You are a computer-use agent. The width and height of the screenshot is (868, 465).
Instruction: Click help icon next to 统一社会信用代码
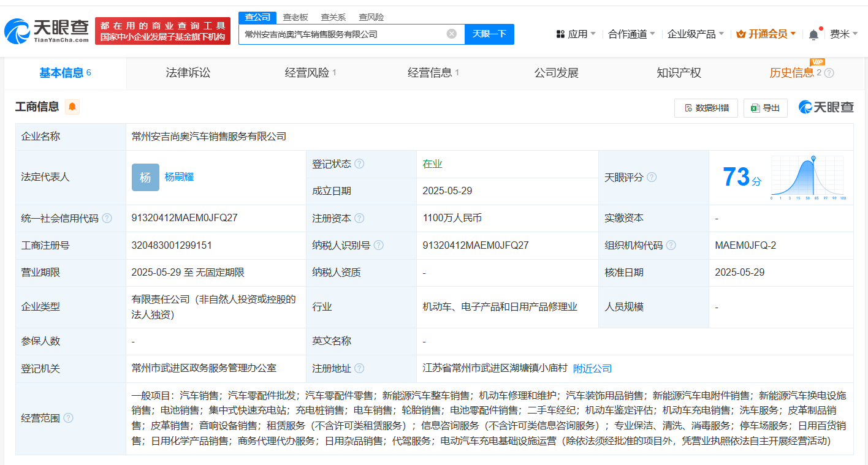[107, 218]
